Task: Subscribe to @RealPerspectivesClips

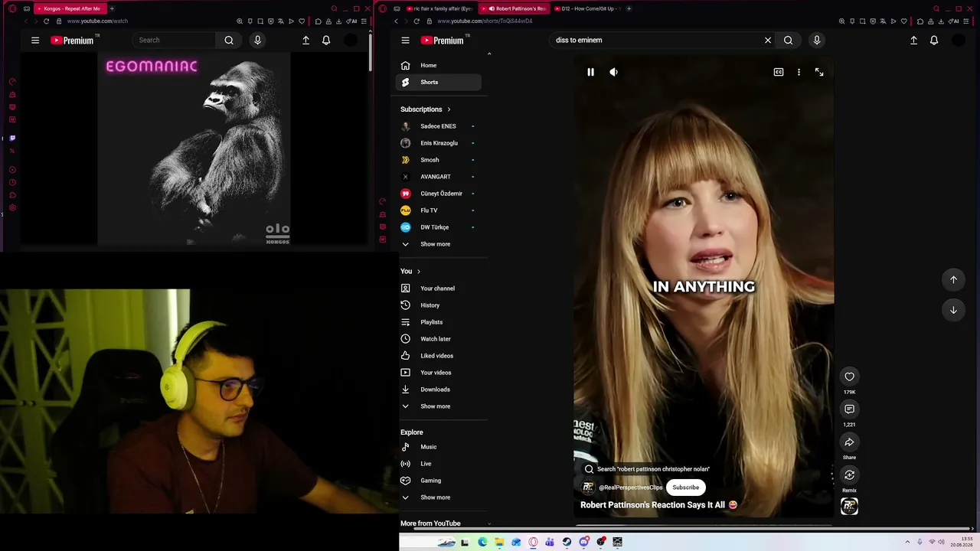Action: 685,487
